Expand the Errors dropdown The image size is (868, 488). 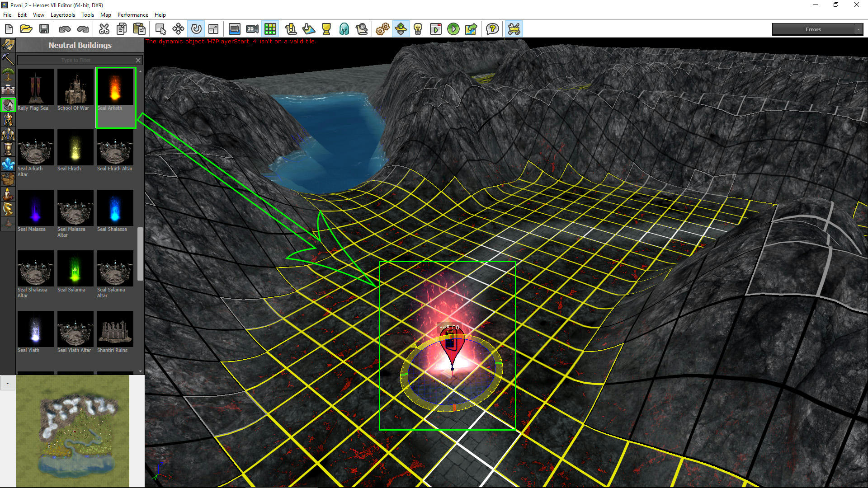point(858,29)
